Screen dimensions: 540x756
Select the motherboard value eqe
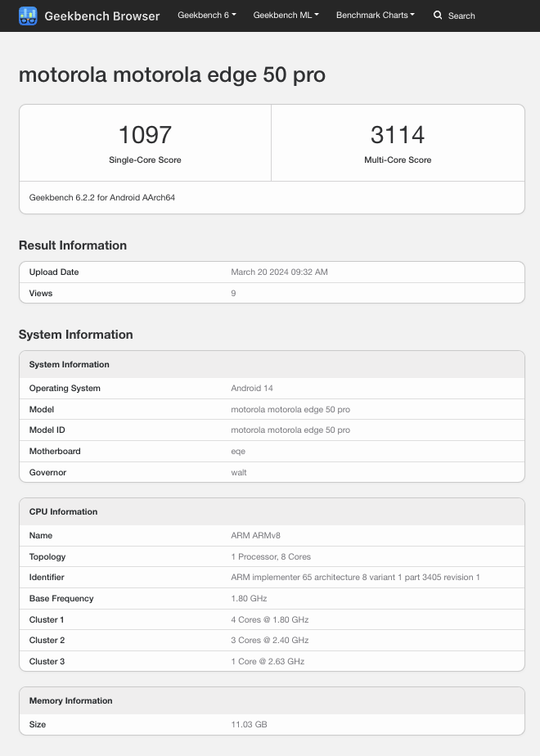click(x=238, y=452)
